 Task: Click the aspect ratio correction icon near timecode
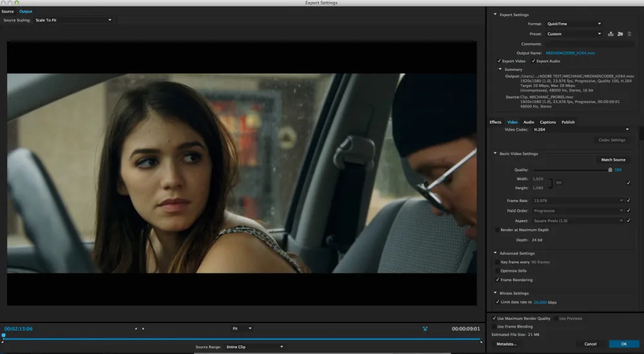(425, 328)
